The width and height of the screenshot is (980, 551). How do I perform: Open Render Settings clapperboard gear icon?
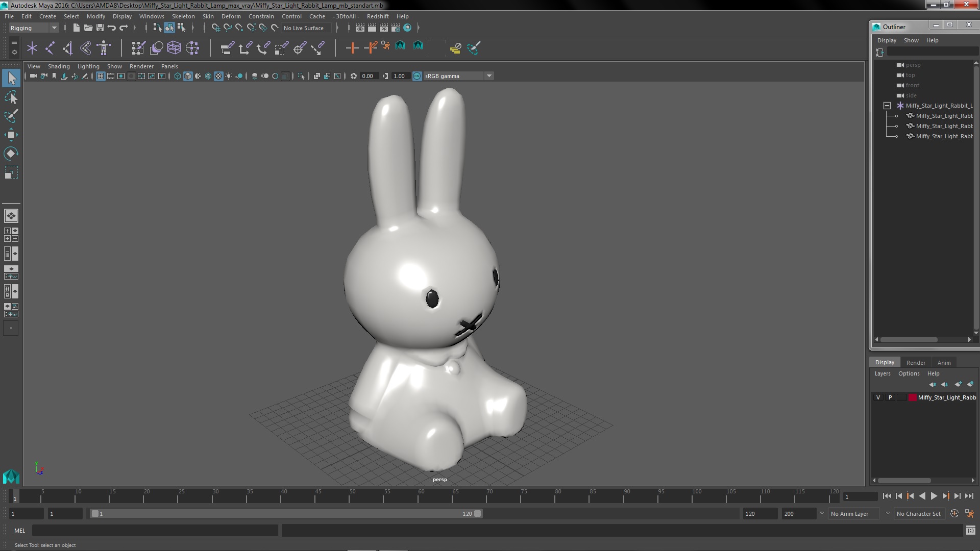[x=396, y=28]
